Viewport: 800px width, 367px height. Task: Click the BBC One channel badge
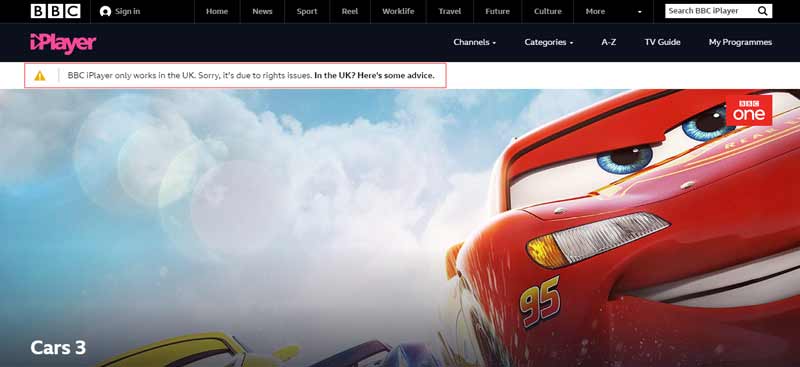749,110
